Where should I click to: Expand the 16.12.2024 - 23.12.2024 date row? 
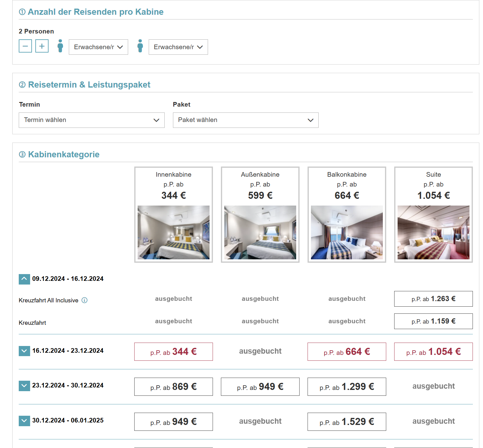(24, 351)
